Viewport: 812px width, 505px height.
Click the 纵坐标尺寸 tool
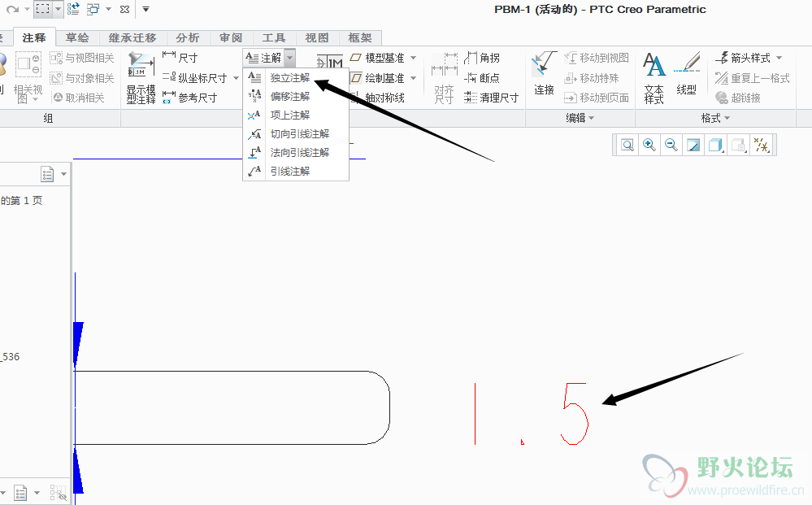(x=195, y=78)
